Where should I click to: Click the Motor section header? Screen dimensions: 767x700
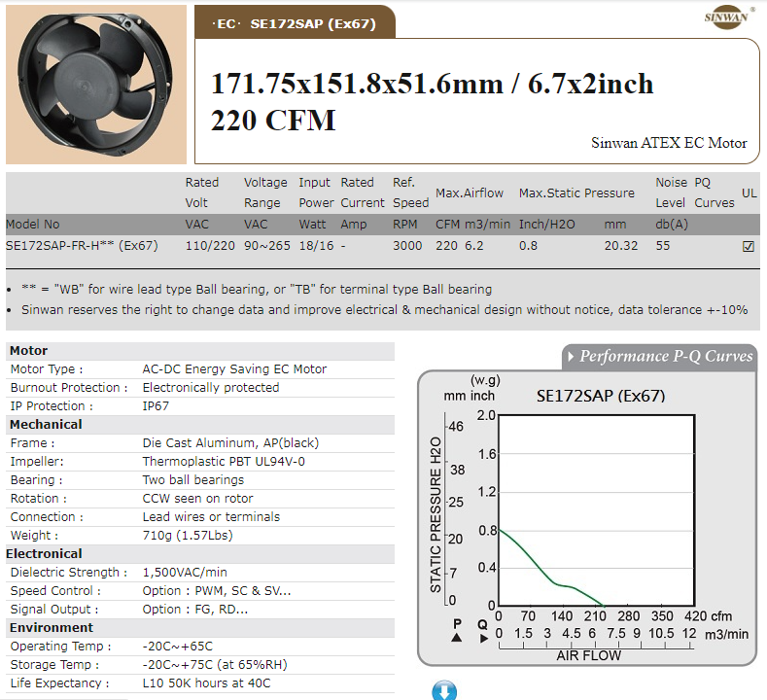pyautogui.click(x=28, y=351)
